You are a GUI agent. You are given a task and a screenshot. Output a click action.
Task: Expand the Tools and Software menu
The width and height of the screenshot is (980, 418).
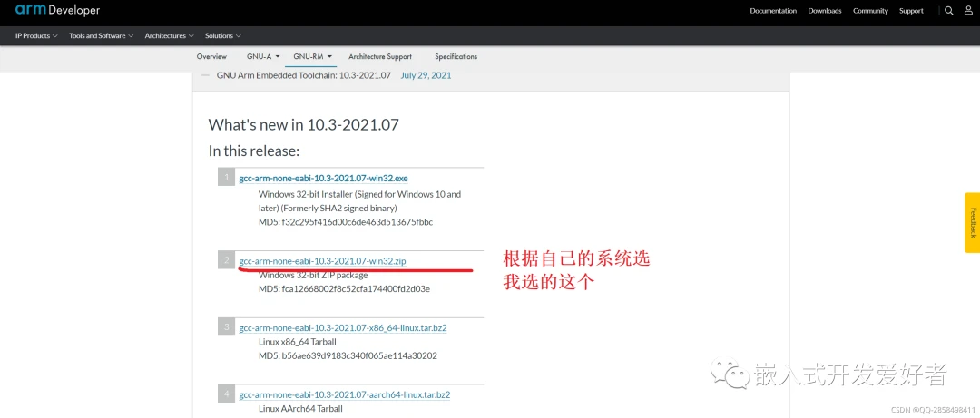click(x=102, y=35)
